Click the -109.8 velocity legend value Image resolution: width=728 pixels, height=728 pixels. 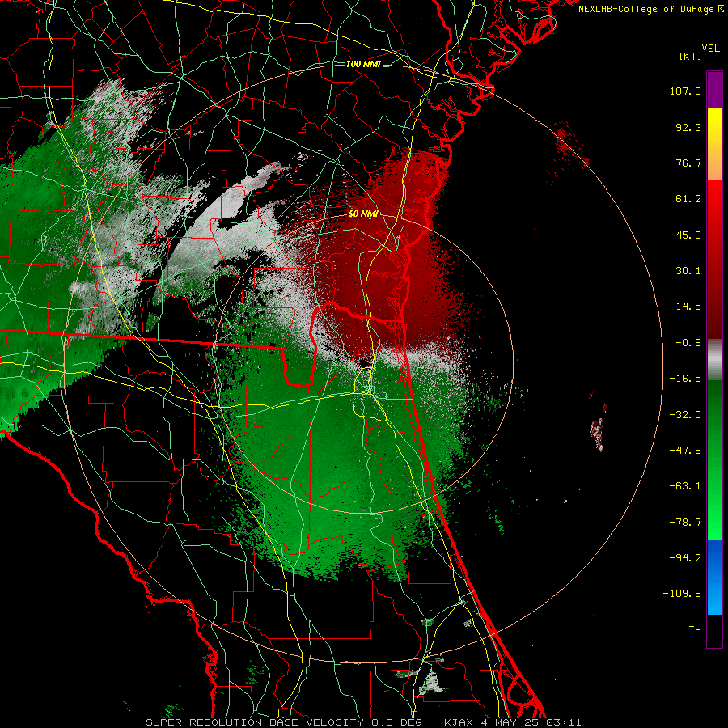tap(683, 594)
